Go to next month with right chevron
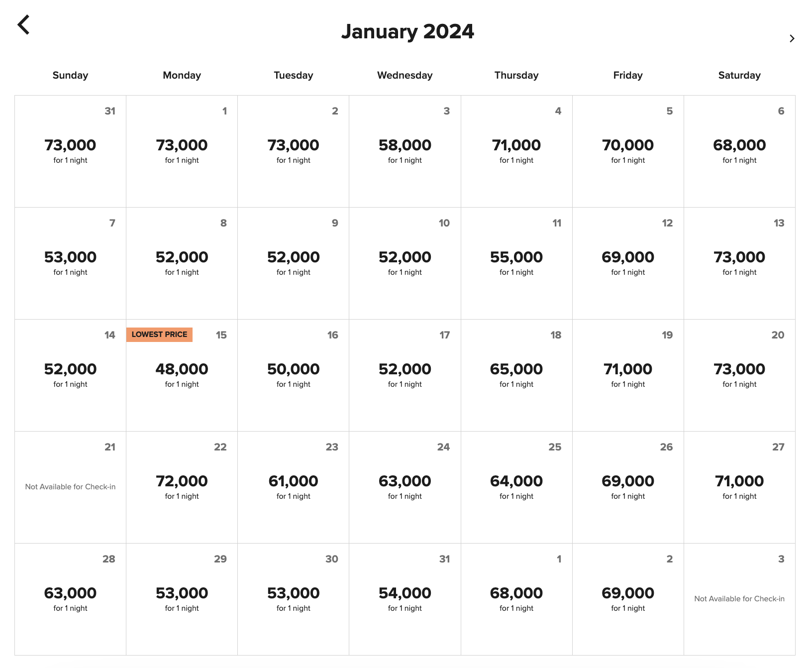This screenshot has height=668, width=812. click(792, 39)
